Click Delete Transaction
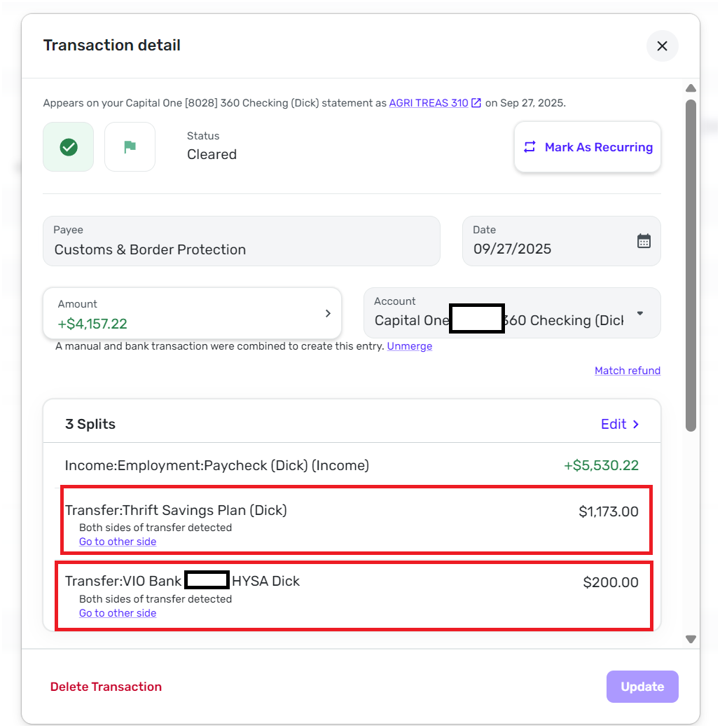This screenshot has width=720, height=728. (106, 687)
